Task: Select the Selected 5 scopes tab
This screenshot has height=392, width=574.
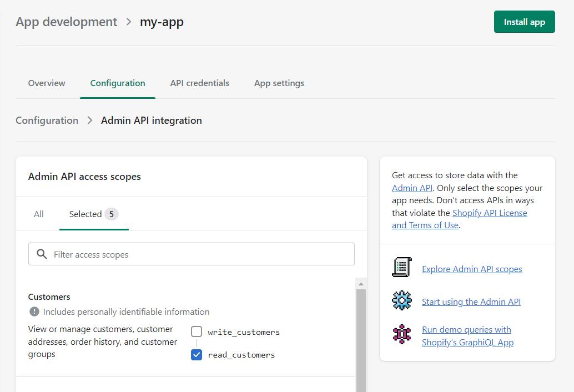Action: [94, 214]
